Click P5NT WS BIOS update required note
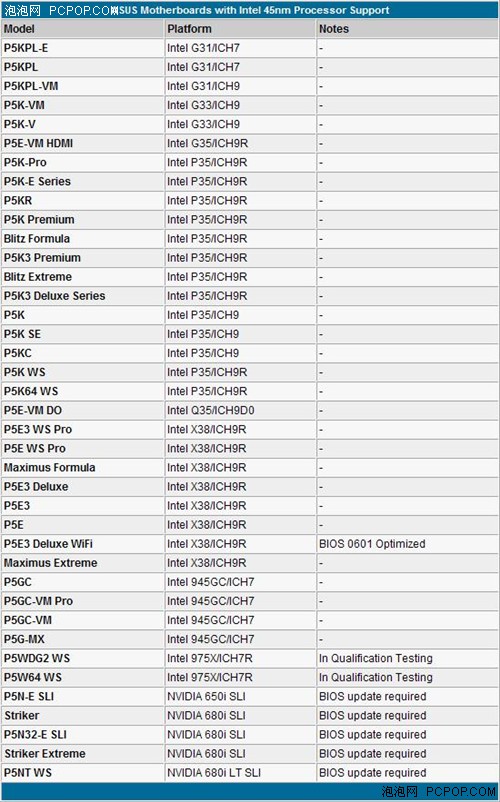The width and height of the screenshot is (500, 802). pos(373,772)
